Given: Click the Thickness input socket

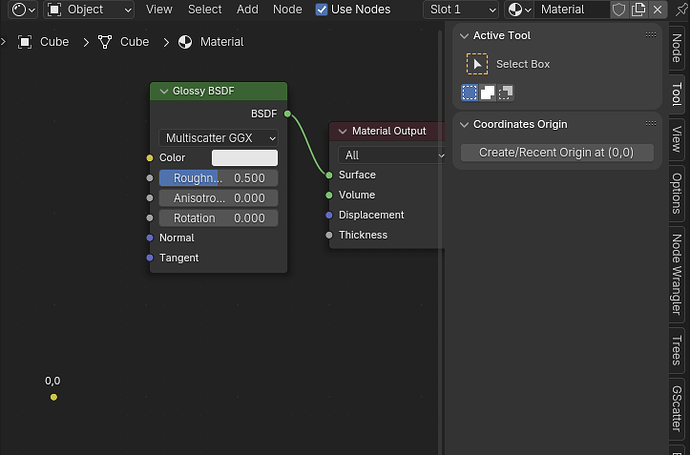Looking at the screenshot, I should tap(329, 235).
